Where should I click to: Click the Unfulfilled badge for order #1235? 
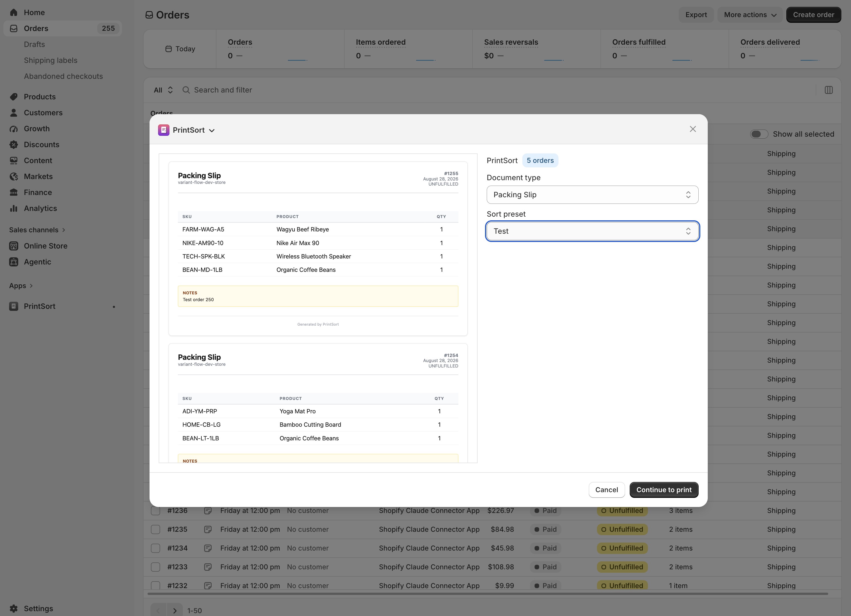point(622,529)
